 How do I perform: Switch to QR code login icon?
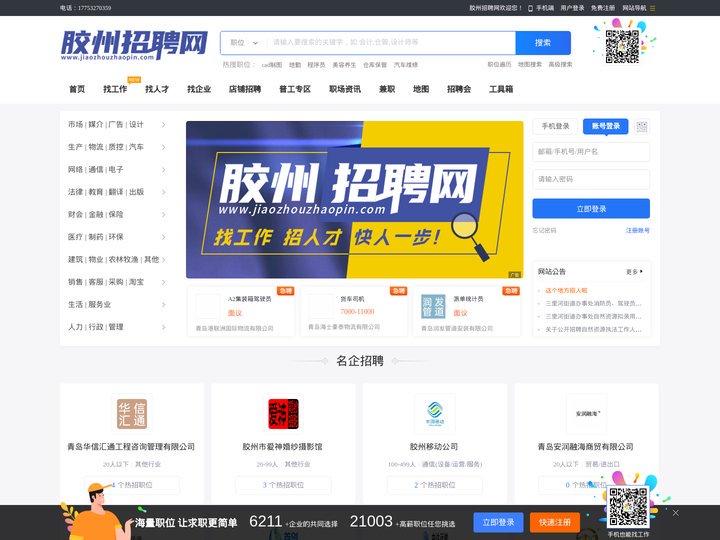[642, 127]
